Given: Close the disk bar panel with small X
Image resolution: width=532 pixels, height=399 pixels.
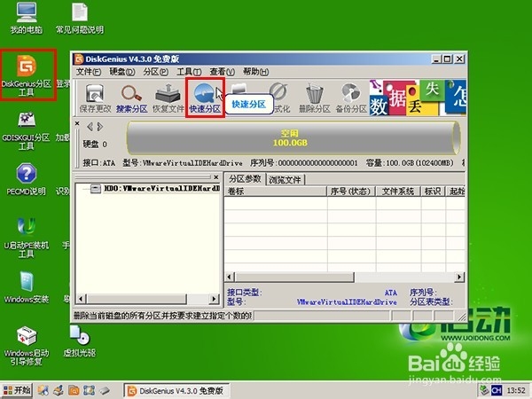Looking at the screenshot, I should tap(77, 123).
